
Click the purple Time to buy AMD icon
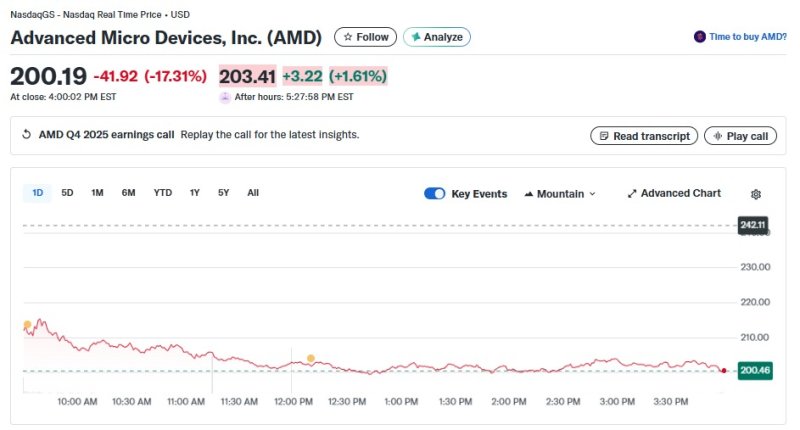700,37
